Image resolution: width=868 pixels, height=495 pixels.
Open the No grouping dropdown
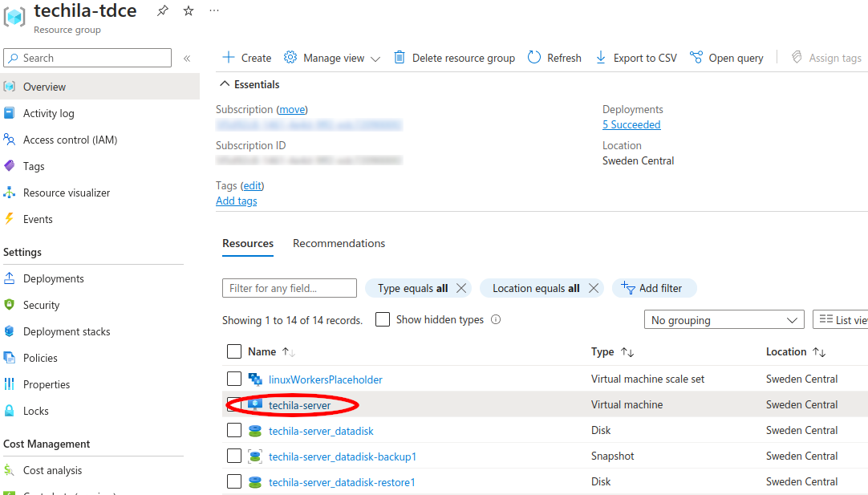click(724, 320)
